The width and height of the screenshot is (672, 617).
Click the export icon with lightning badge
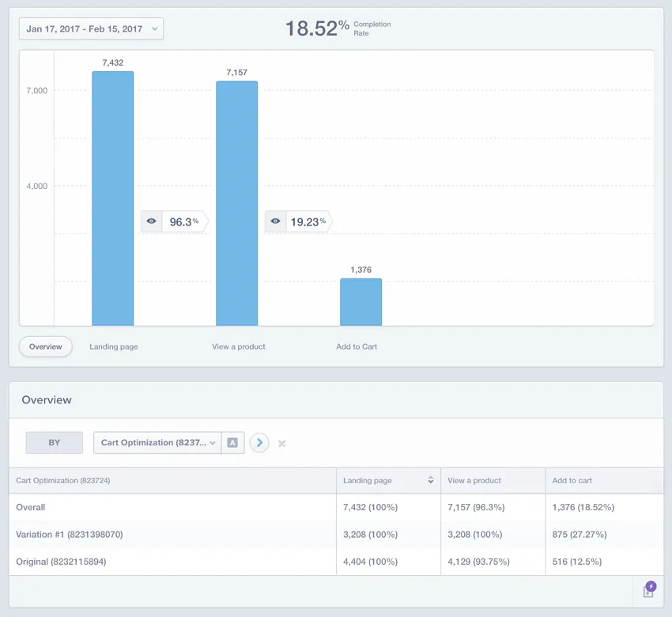click(649, 590)
